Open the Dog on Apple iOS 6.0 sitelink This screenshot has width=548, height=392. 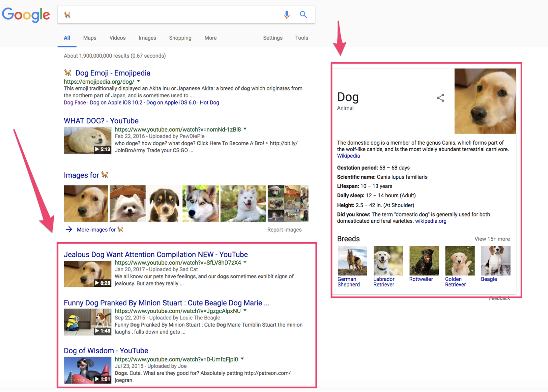[x=171, y=102]
